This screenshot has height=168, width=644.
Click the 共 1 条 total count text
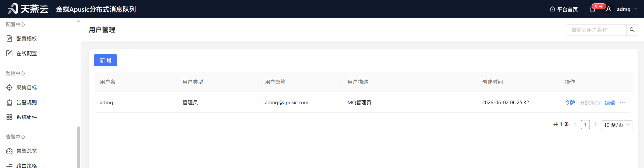click(561, 124)
